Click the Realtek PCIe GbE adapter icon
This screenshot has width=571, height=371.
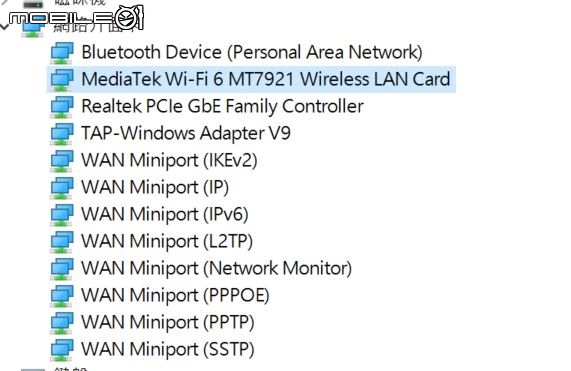pos(62,106)
